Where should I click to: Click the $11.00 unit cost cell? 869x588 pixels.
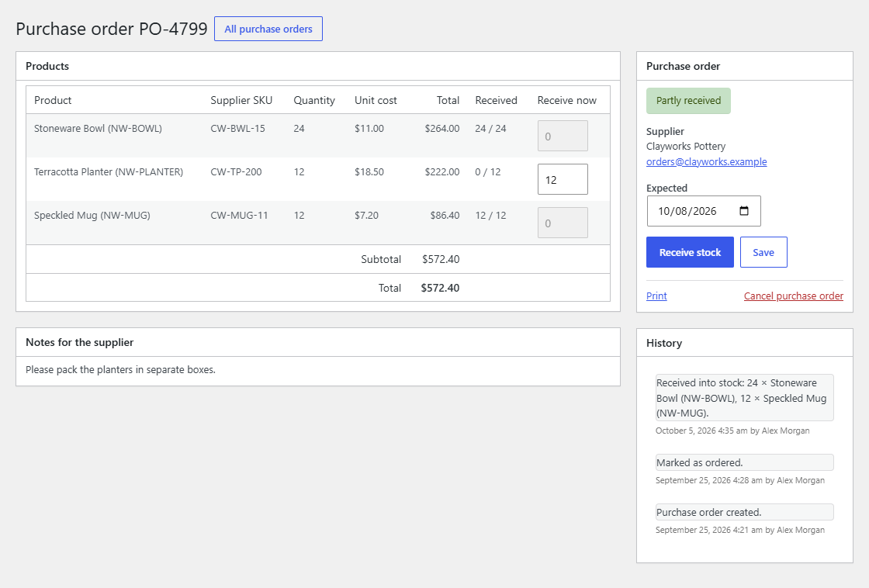point(369,129)
